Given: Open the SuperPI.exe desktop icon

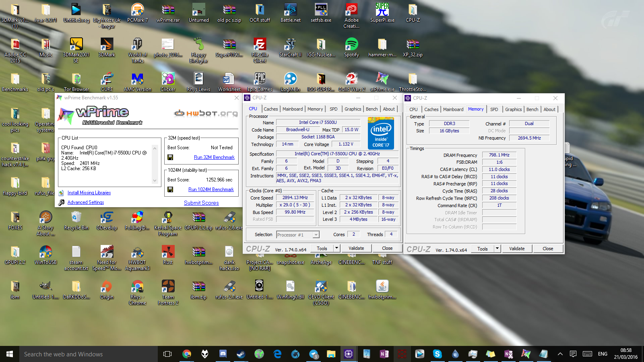Looking at the screenshot, I should click(x=382, y=13).
